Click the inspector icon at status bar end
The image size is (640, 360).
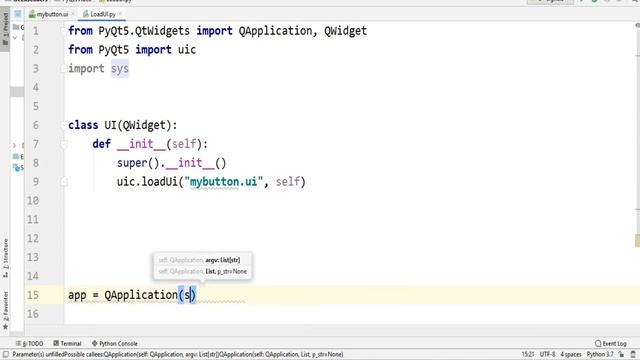pyautogui.click(x=633, y=354)
